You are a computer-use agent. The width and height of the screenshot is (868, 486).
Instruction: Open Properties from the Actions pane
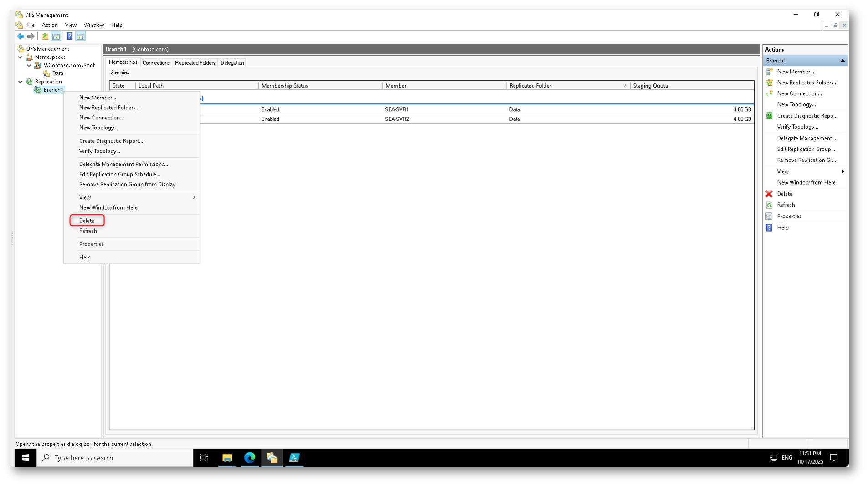[x=789, y=217]
